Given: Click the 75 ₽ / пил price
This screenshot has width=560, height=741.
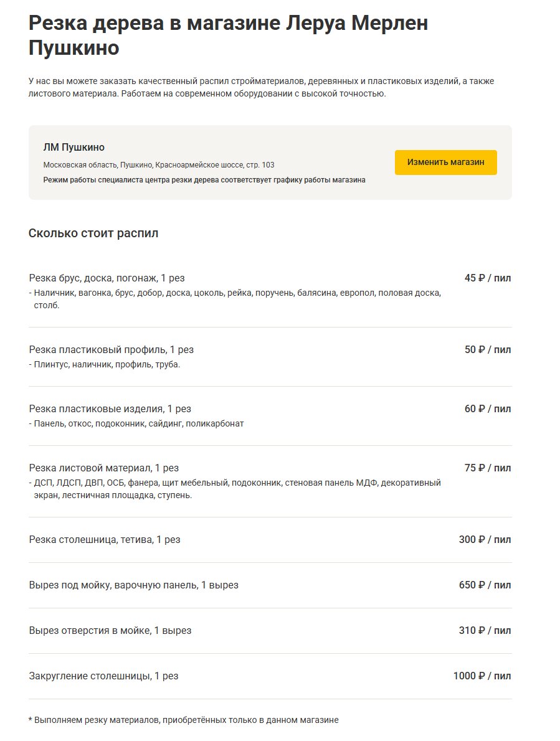Looking at the screenshot, I should (487, 468).
